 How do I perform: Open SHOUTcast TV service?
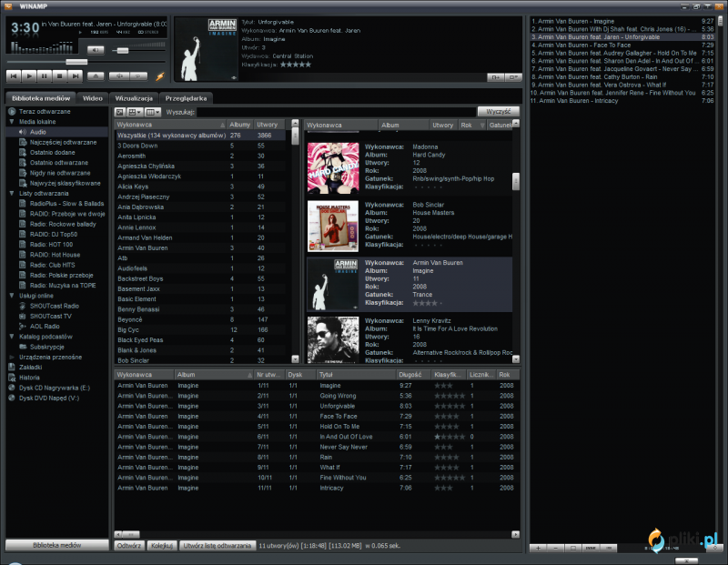tap(51, 316)
